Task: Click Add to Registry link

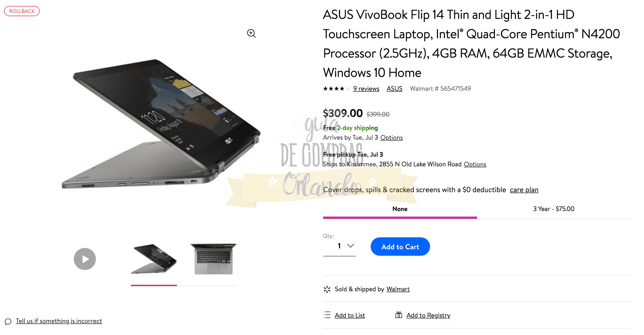Action: pos(428,315)
